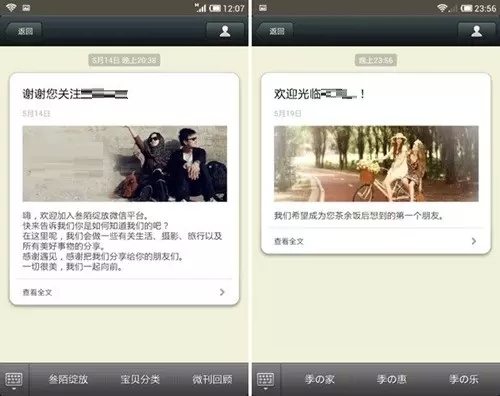Tap signal strength icon in left status bar
The height and width of the screenshot is (396, 500).
[201, 8]
